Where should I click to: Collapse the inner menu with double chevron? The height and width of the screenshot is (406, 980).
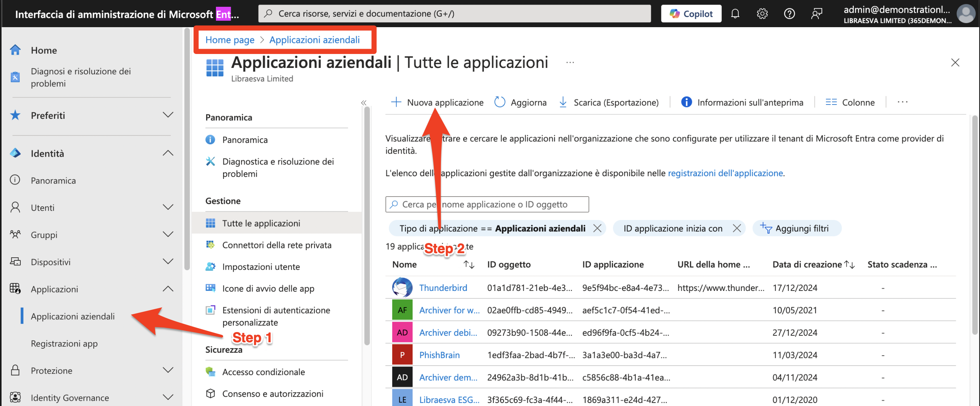(x=364, y=103)
